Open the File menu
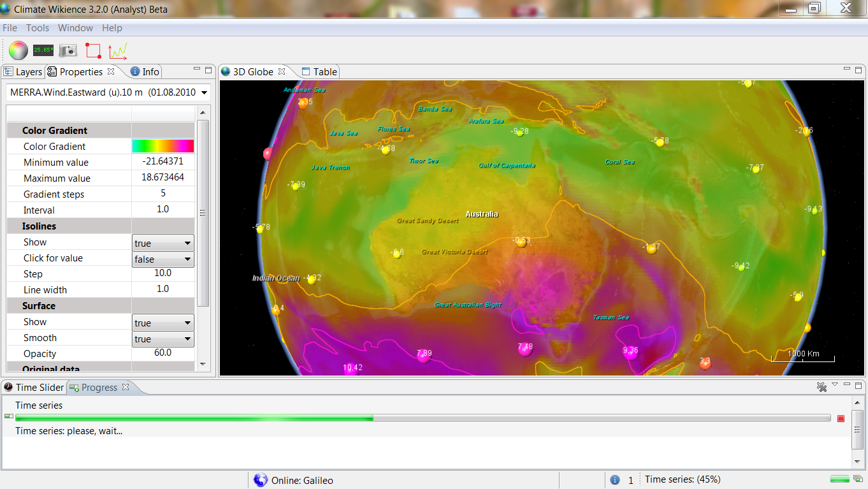 (x=10, y=28)
